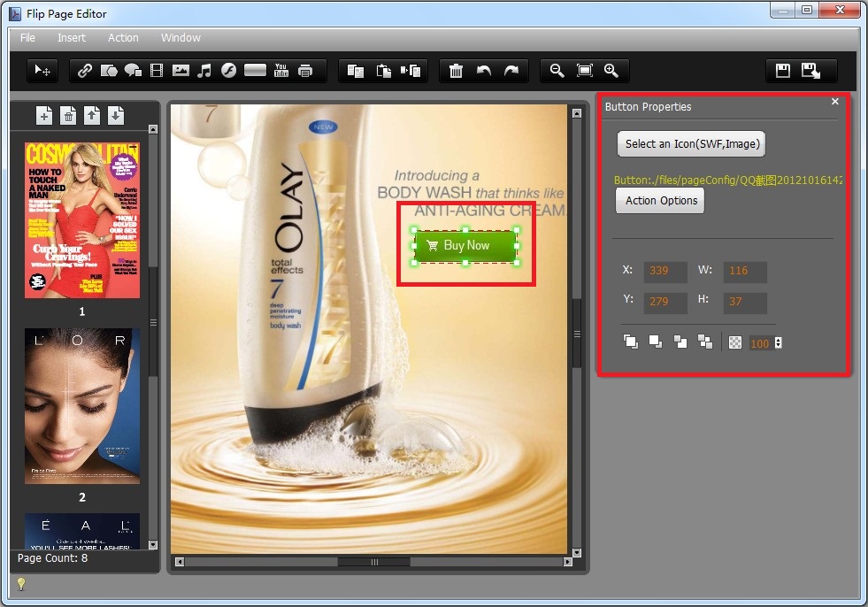Adjust the opacity stepper arrows
This screenshot has height=607, width=868.
pos(779,343)
